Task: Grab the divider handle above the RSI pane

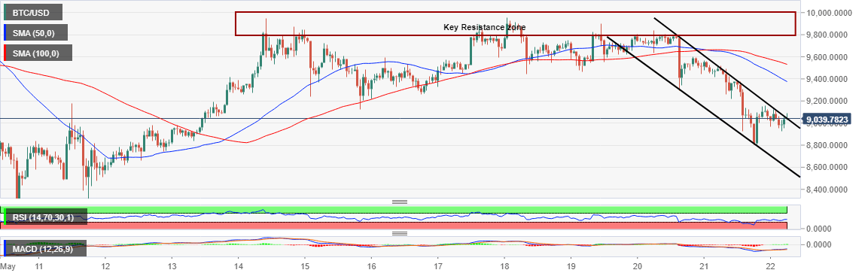Action: [x=400, y=202]
